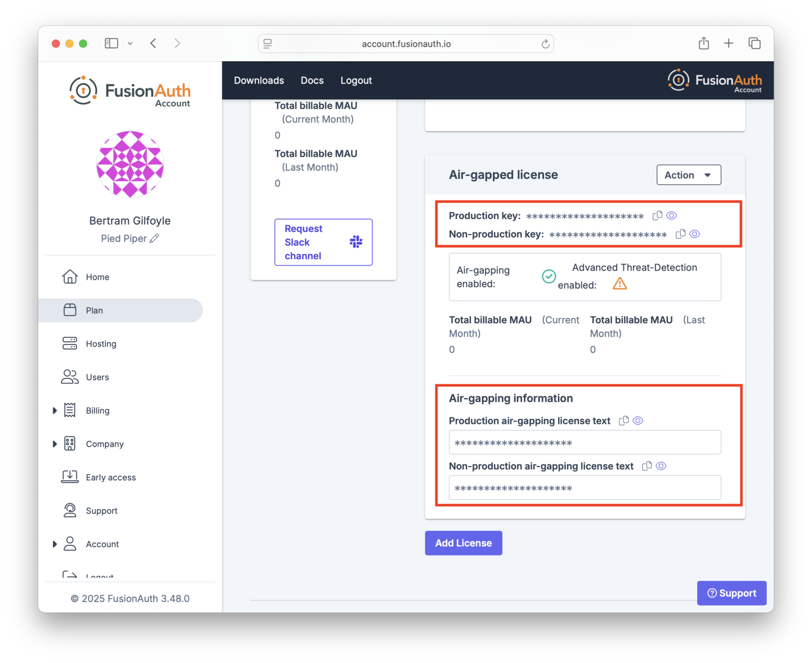Reveal the Production key with eye icon
812x663 pixels.
[671, 216]
